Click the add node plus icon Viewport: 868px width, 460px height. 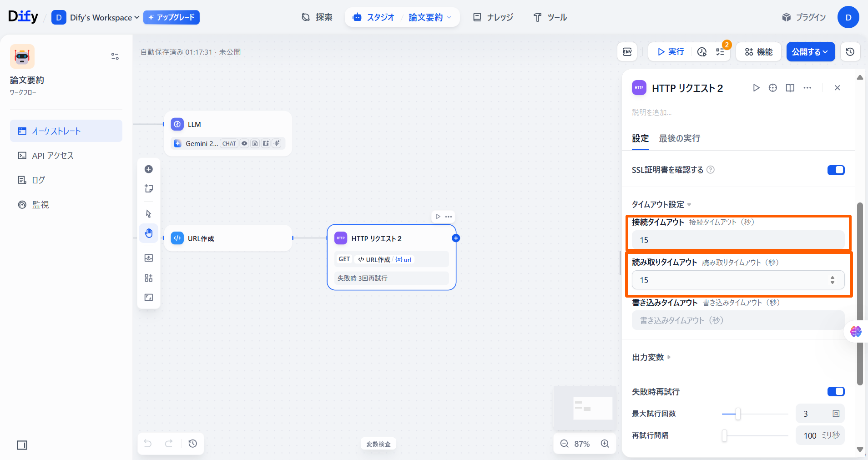click(x=149, y=169)
